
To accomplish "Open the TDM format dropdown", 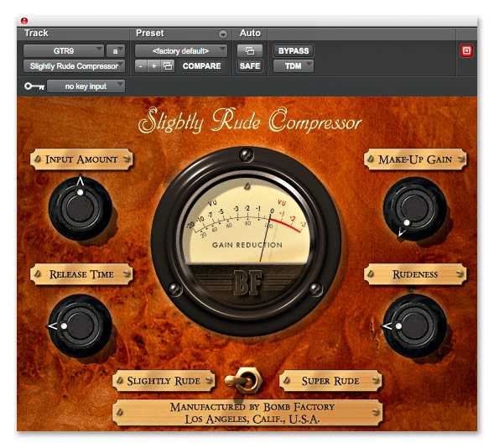I will point(294,65).
